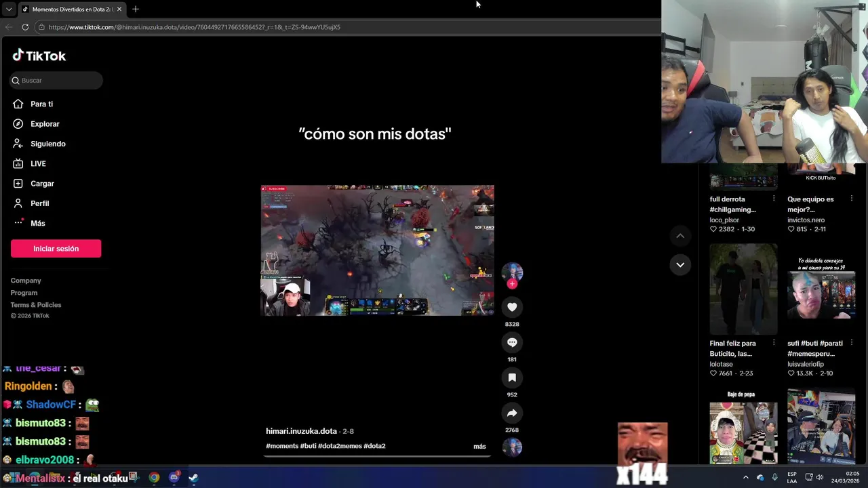868x488 pixels.
Task: Open the browser tab search dropdown
Action: pos(8,9)
